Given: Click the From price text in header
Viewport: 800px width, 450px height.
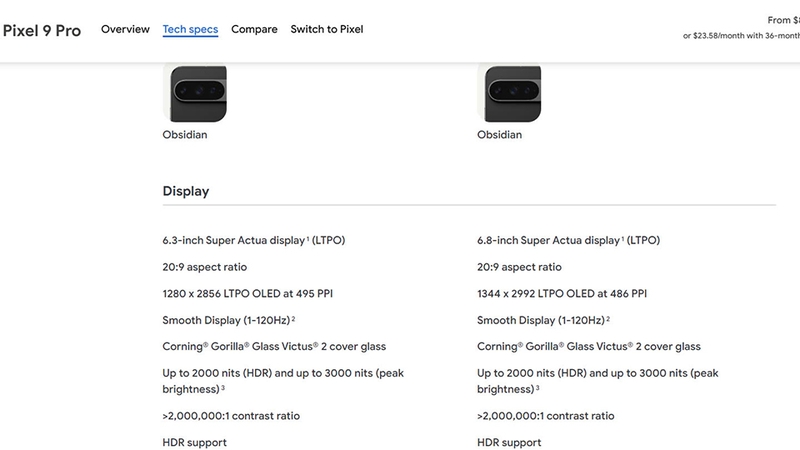Looking at the screenshot, I should [782, 20].
